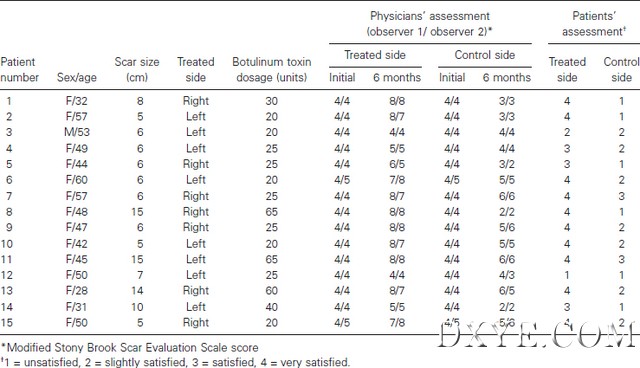Click the Physicians' assessment heading

point(429,24)
